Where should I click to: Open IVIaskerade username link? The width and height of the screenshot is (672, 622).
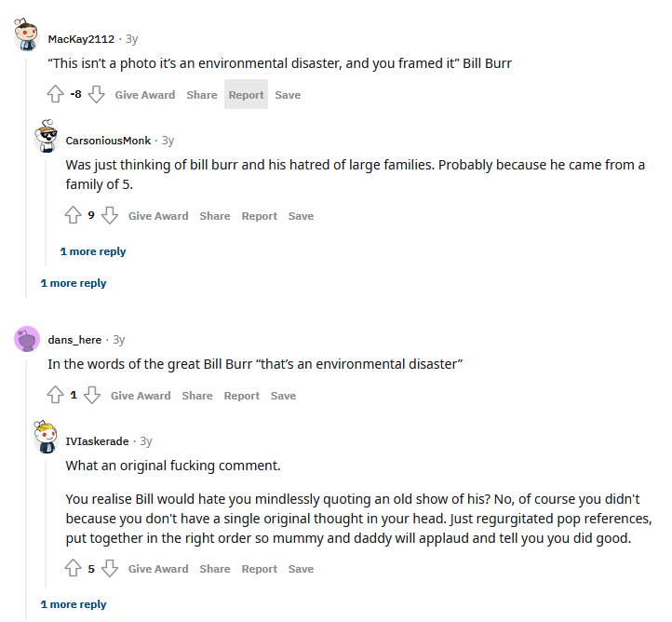tap(97, 440)
